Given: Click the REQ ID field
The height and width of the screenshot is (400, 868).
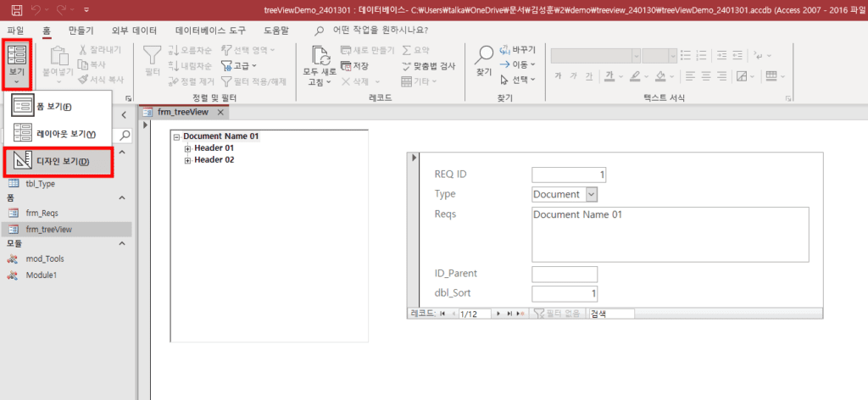Looking at the screenshot, I should tap(569, 175).
